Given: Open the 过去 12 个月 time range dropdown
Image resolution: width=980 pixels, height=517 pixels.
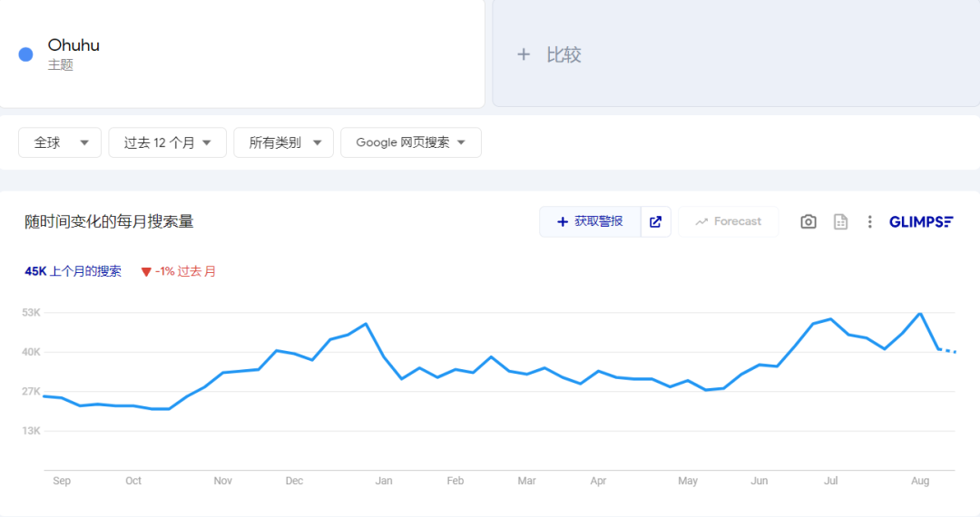Looking at the screenshot, I should click(x=167, y=142).
